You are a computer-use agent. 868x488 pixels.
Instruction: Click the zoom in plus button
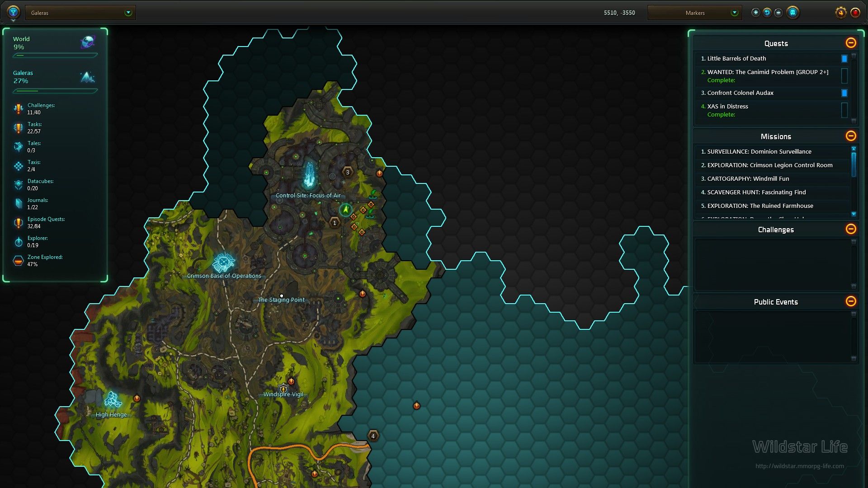tap(755, 13)
